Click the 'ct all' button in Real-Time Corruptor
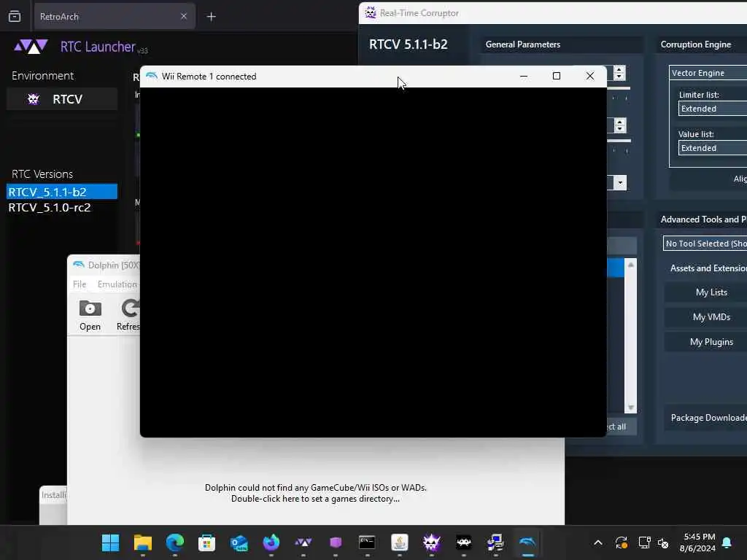 point(622,427)
